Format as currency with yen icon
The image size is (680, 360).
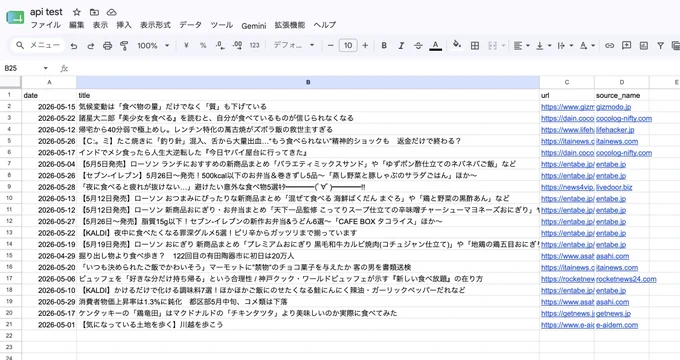coord(186,45)
